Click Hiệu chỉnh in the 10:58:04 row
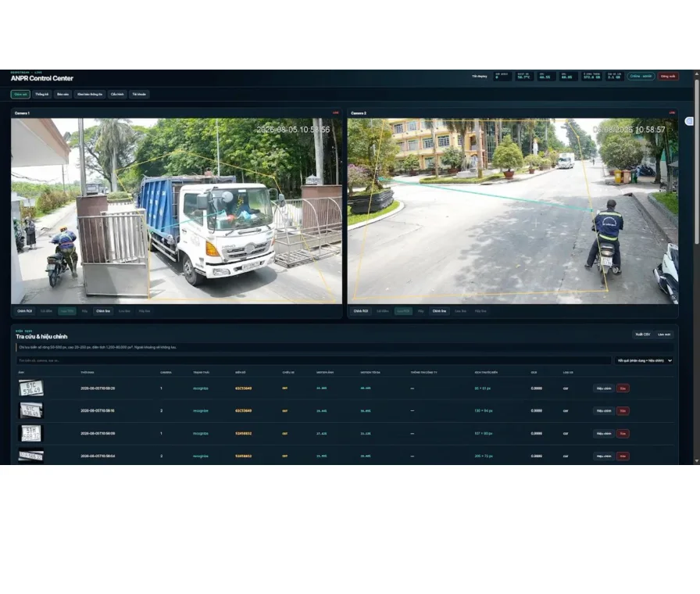700x594 pixels. pos(604,456)
